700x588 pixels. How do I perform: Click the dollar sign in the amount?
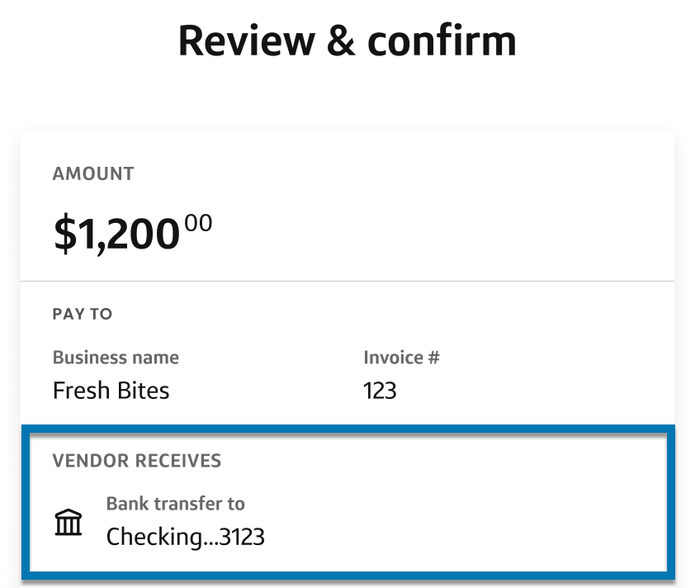(64, 234)
